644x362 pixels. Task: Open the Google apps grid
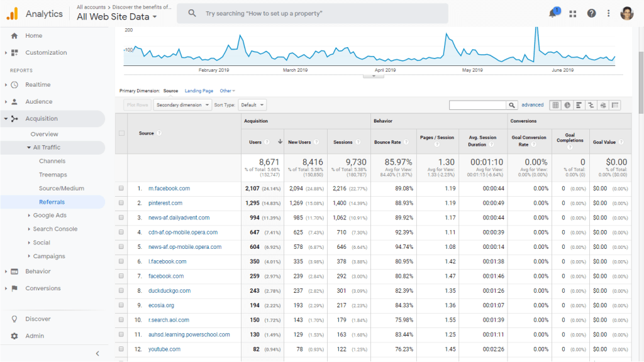click(x=572, y=14)
